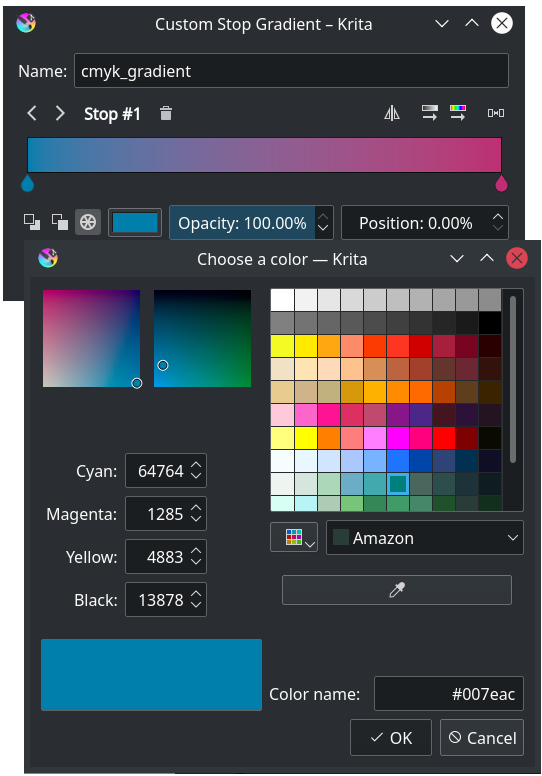Select the magenta stop handle at gradient end
The image size is (542, 776).
pyautogui.click(x=501, y=183)
